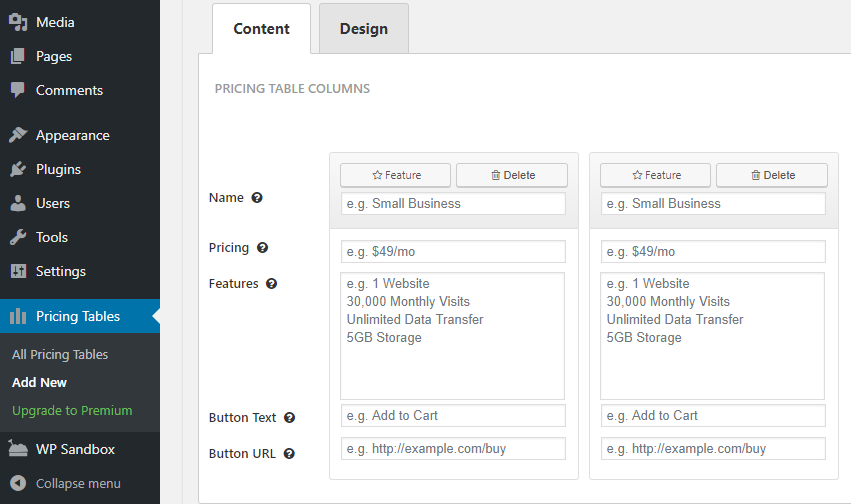
Task: Click the help icon next to Name
Action: point(257,198)
